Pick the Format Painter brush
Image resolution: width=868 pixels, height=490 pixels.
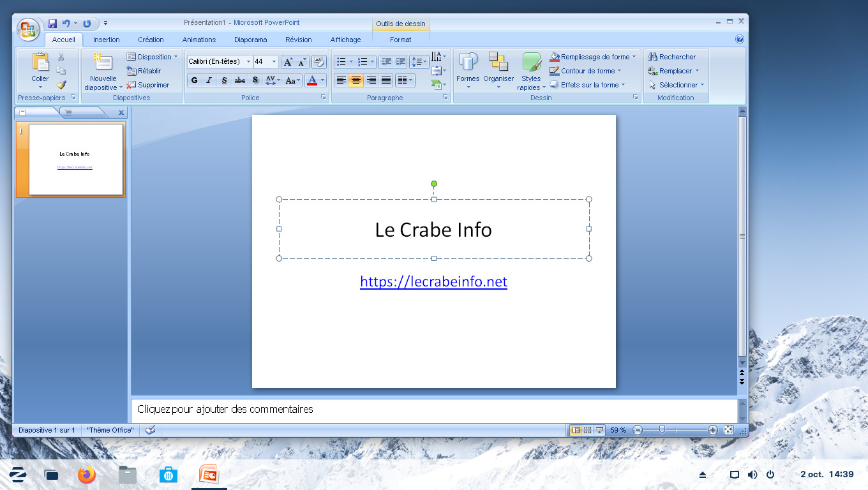click(61, 84)
